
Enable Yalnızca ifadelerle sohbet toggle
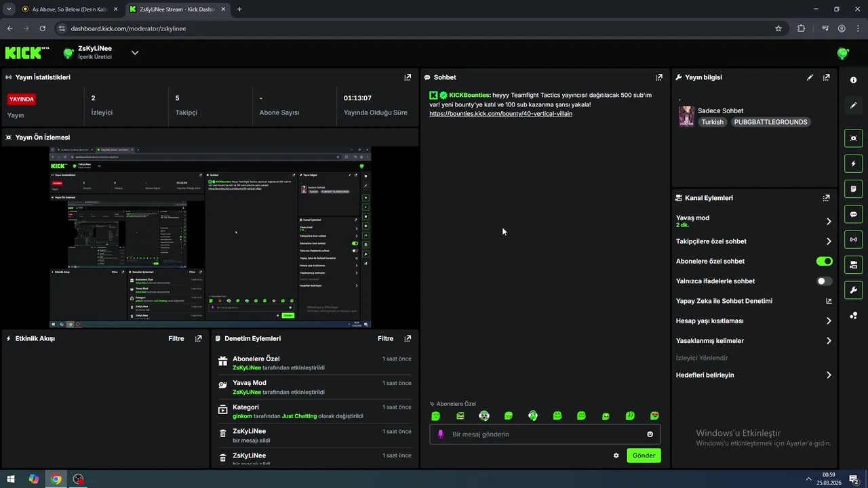coord(825,281)
